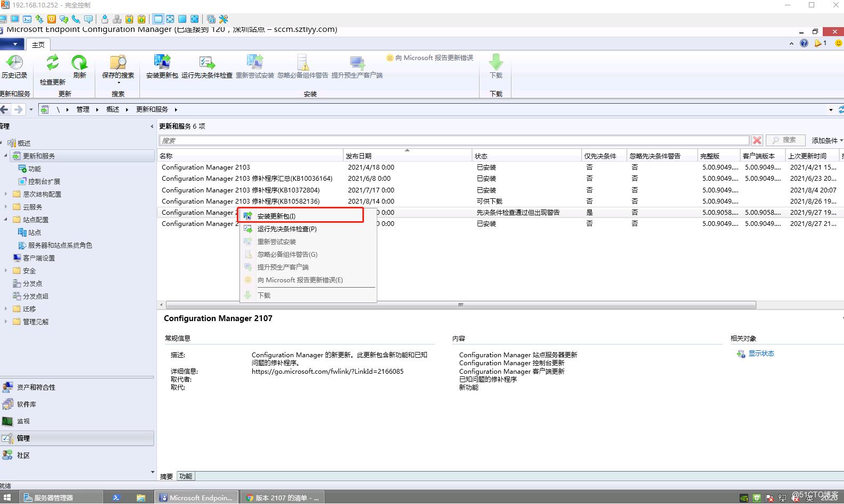Select 分发点 in the tree
The height and width of the screenshot is (504, 844).
click(32, 283)
